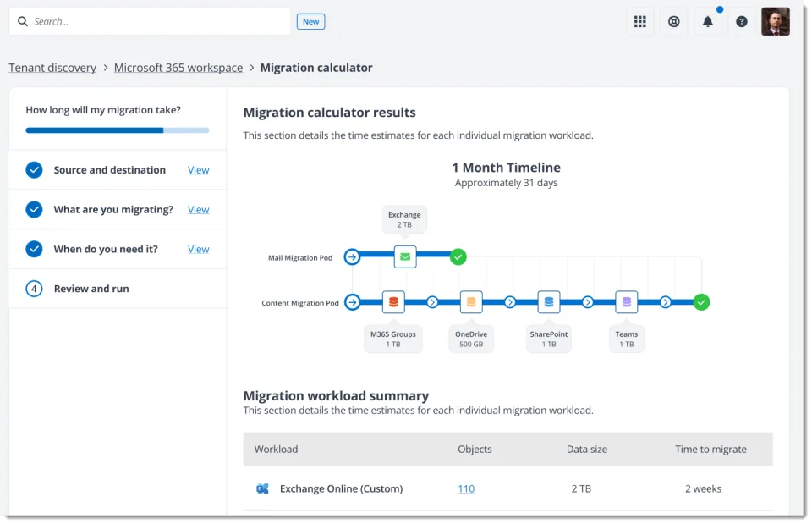The height and width of the screenshot is (524, 812).
Task: Click the arrow starting the Content Migration Pod
Action: click(352, 301)
